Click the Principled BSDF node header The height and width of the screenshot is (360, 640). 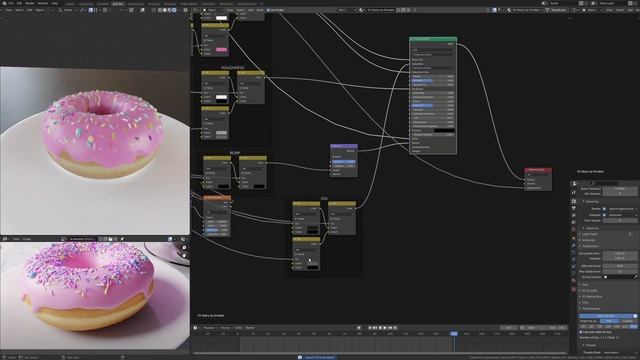(433, 39)
